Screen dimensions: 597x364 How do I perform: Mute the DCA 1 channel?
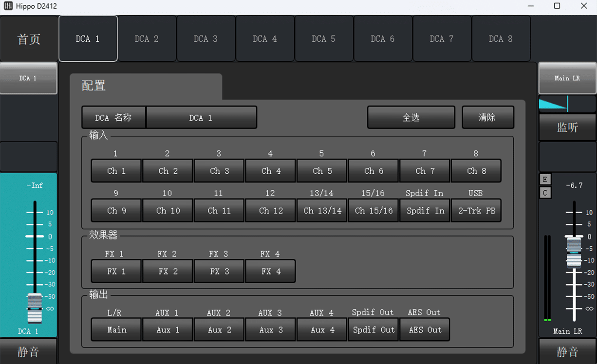[x=28, y=352]
